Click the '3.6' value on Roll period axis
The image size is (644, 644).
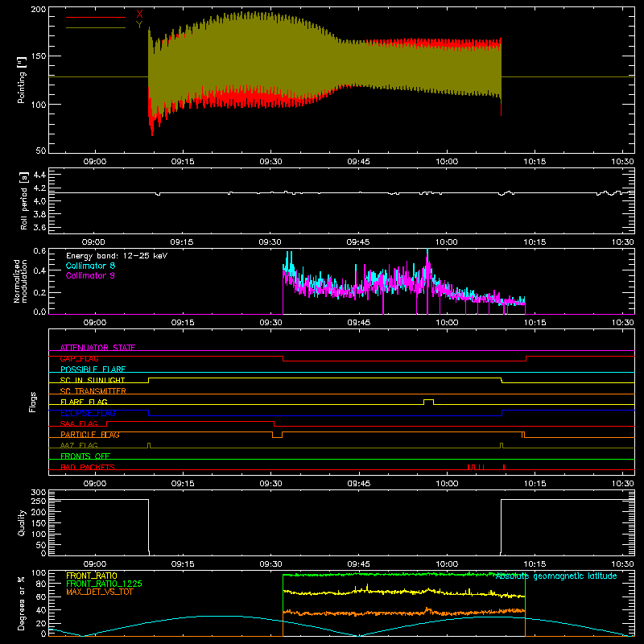(x=39, y=228)
